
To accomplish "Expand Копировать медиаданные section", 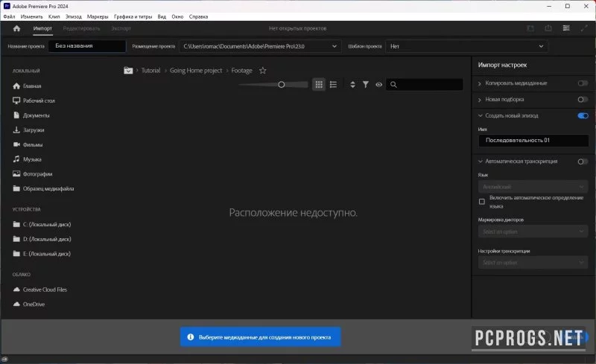I will coord(480,83).
